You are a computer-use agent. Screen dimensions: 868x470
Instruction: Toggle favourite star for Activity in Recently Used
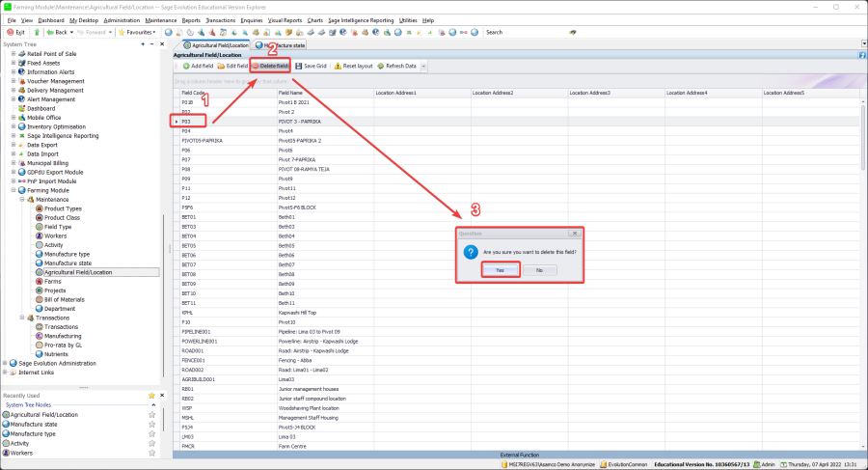click(x=151, y=443)
